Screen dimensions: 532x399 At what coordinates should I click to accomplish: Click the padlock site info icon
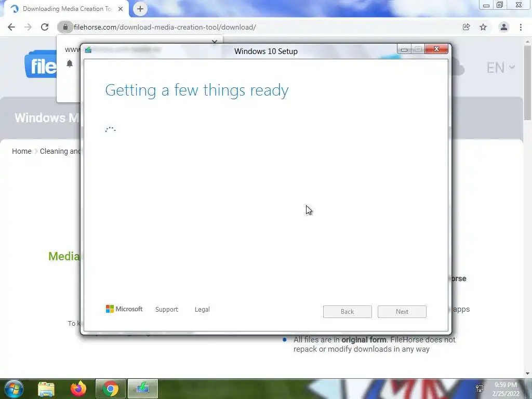coord(65,27)
